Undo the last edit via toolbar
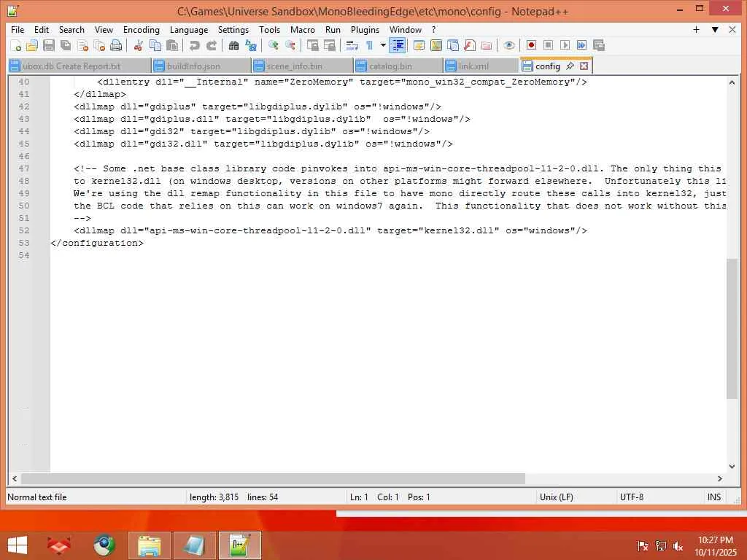 [x=194, y=45]
